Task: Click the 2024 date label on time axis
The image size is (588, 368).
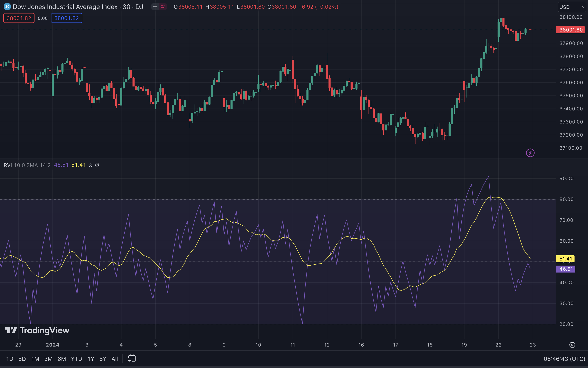Action: click(52, 345)
